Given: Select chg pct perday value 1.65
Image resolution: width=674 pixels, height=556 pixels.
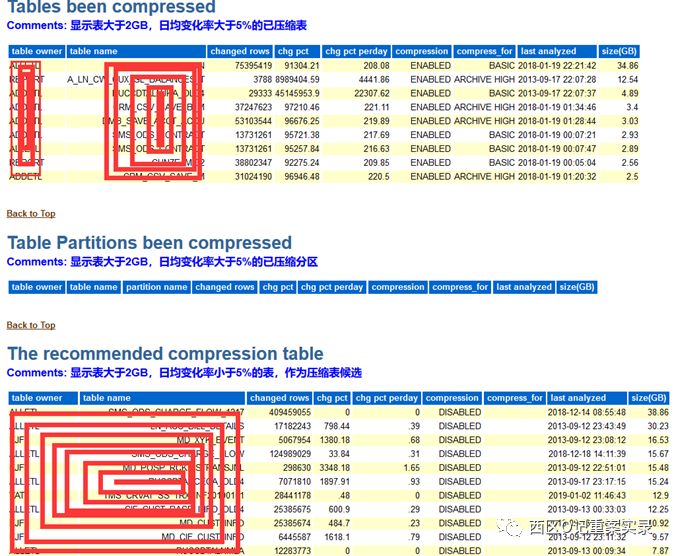Looking at the screenshot, I should tap(411, 467).
